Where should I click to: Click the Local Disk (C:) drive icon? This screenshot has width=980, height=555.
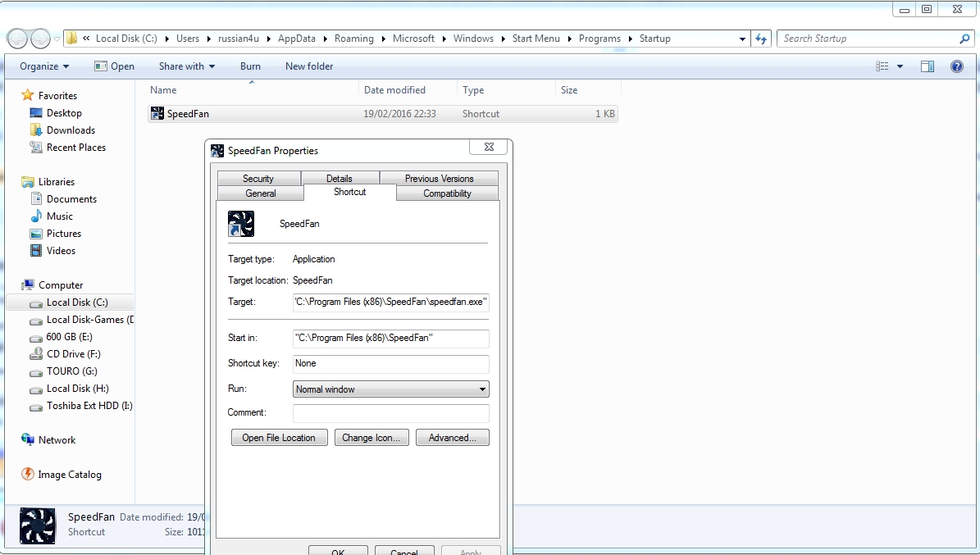36,303
